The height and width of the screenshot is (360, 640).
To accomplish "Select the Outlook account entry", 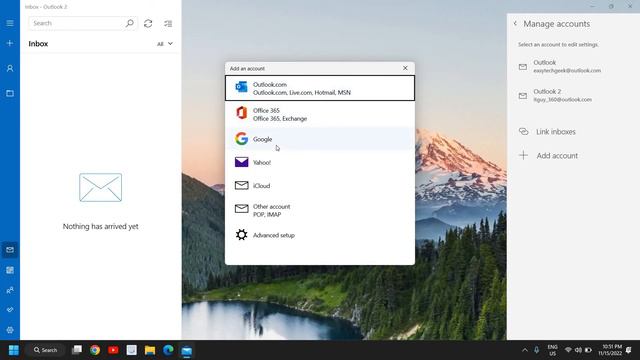I will (x=573, y=66).
